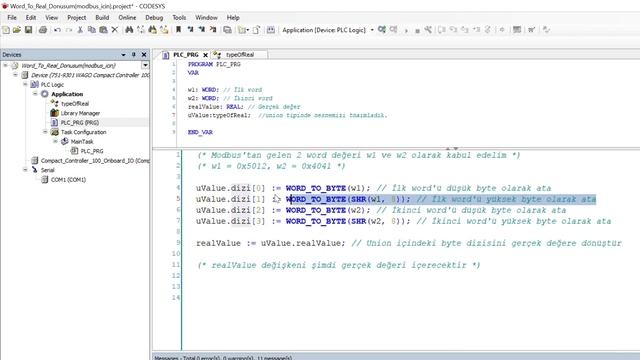The image size is (640, 360).
Task: Collapse the PLC Logic tree node
Action: click(x=25, y=84)
